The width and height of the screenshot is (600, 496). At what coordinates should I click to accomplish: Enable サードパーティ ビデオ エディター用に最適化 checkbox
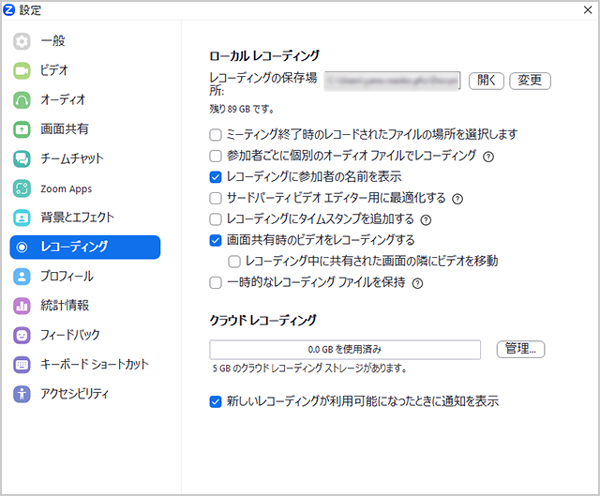(215, 198)
